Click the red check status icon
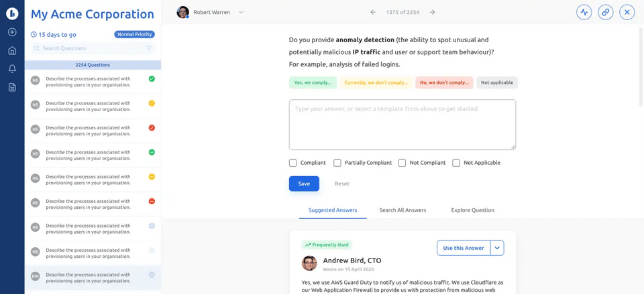 pos(152,128)
